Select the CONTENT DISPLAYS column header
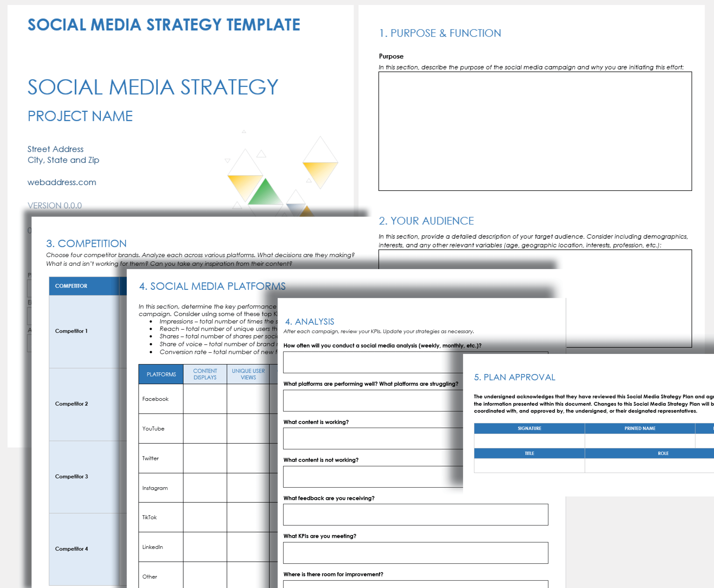 point(205,374)
